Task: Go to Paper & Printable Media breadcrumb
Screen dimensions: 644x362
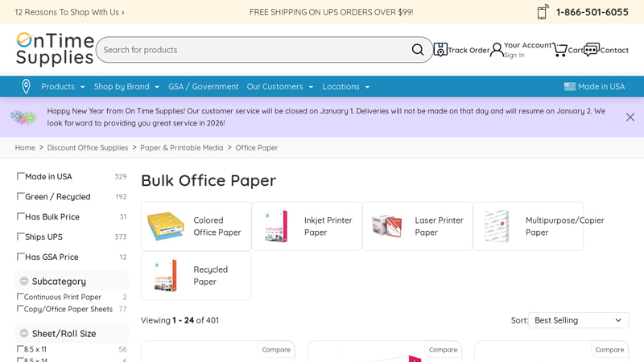Action: [x=182, y=148]
